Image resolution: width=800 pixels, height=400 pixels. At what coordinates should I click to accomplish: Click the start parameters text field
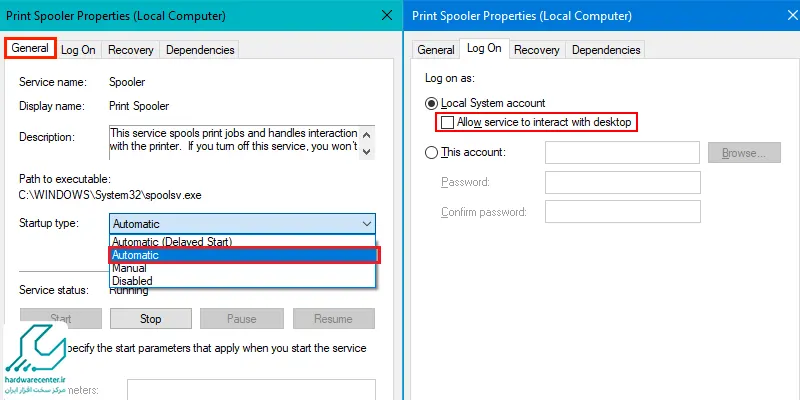(251, 389)
